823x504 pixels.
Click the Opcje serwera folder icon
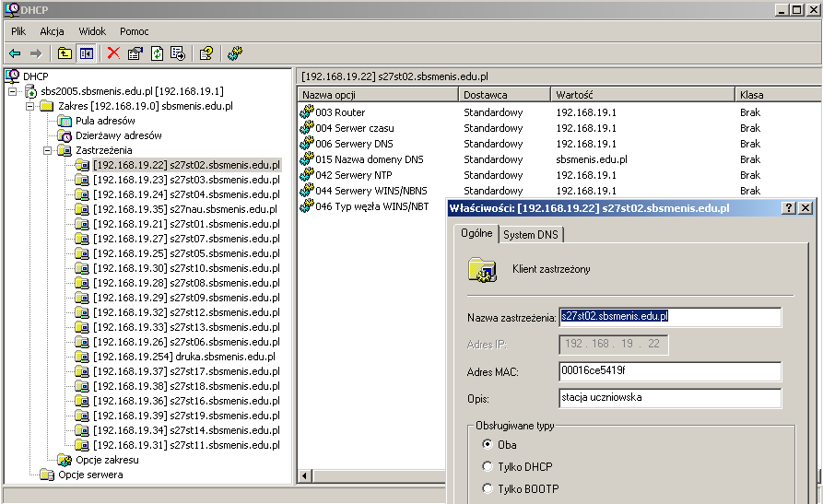pyautogui.click(x=47, y=475)
